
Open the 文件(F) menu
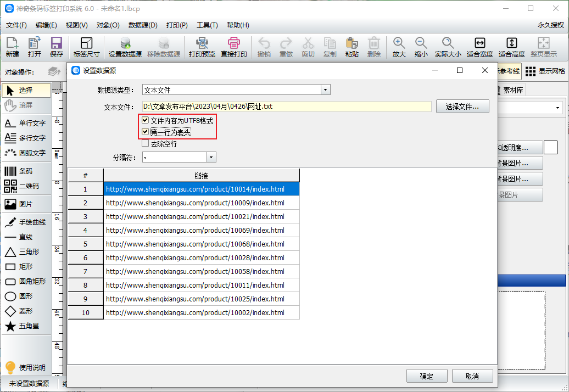point(16,25)
